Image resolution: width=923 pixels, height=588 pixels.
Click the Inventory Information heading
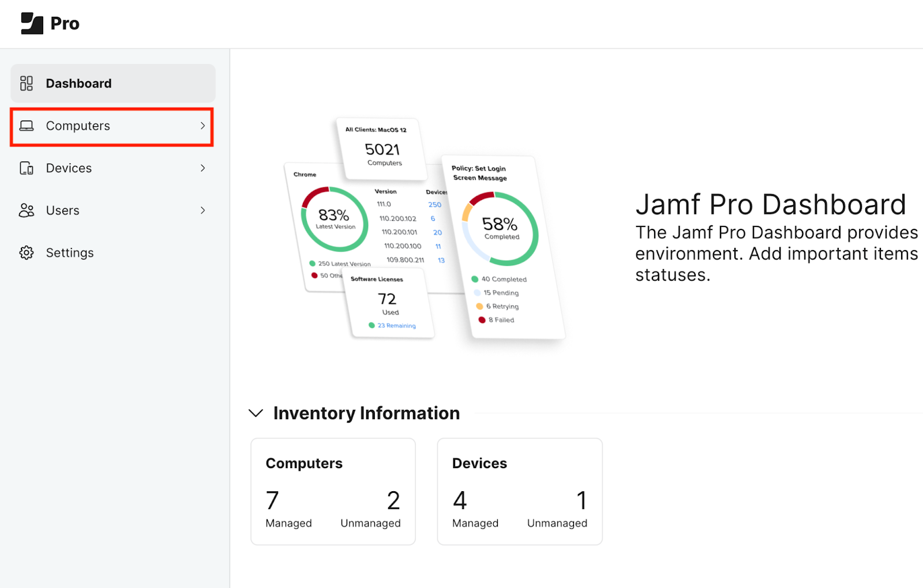point(366,413)
